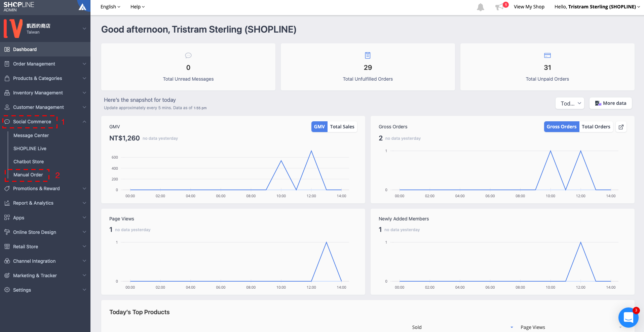Viewport: 644px width, 332px height.
Task: Open Manual Order submenu item
Action: pyautogui.click(x=28, y=175)
